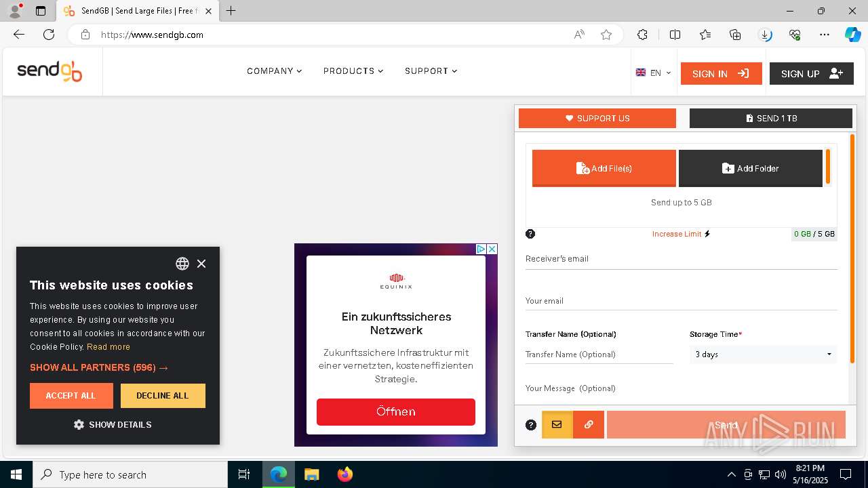868x488 pixels.
Task: Open the Copilot sidebar icon
Action: (x=852, y=35)
